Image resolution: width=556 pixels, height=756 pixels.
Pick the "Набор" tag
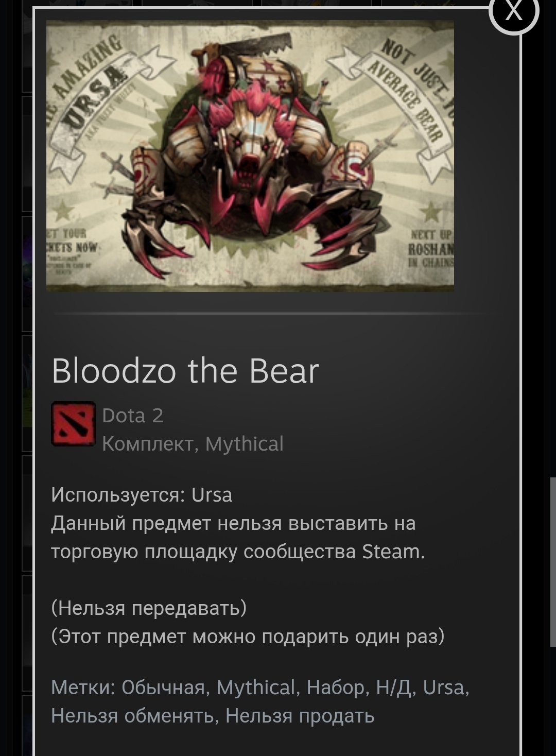[336, 688]
